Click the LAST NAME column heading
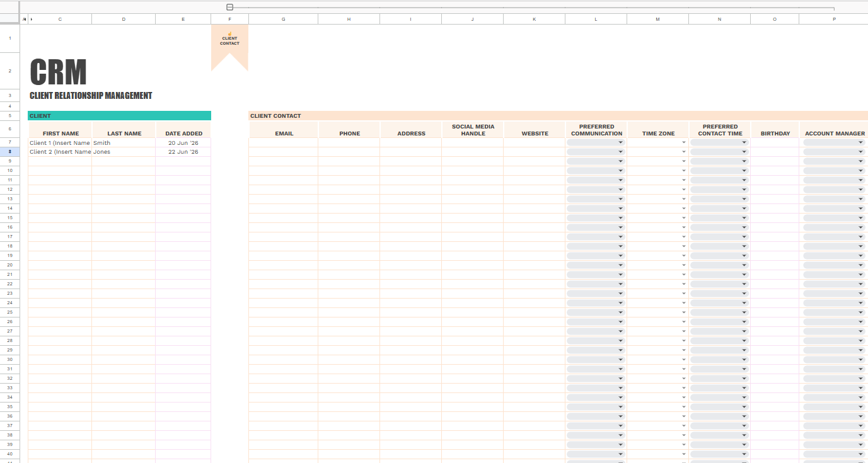Image resolution: width=868 pixels, height=463 pixels. point(124,134)
